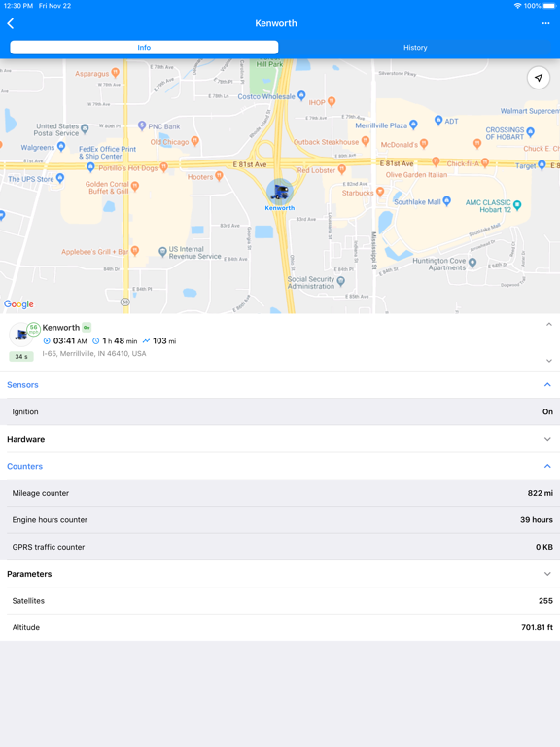The width and height of the screenshot is (560, 747).
Task: Select the Ignition sensor row
Action: tap(280, 411)
